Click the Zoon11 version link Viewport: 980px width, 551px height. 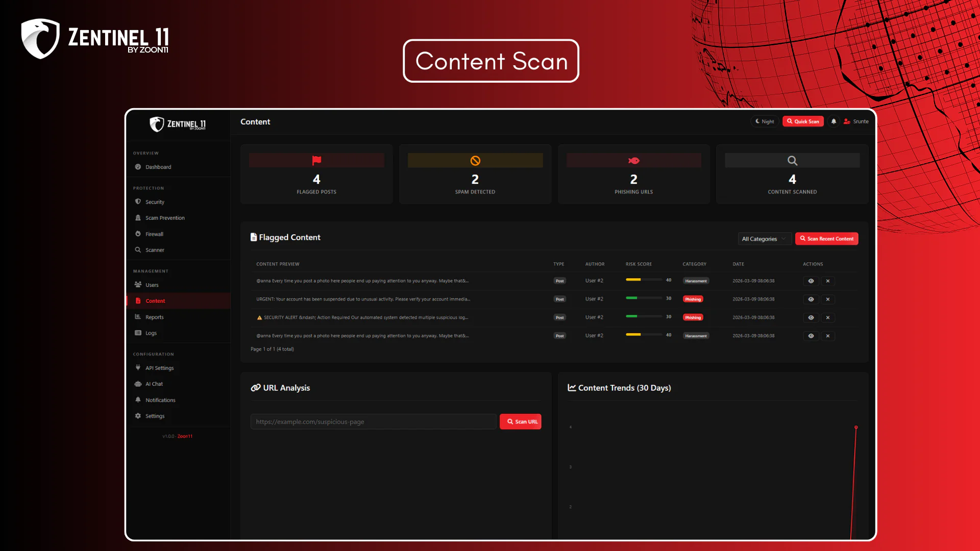(185, 436)
